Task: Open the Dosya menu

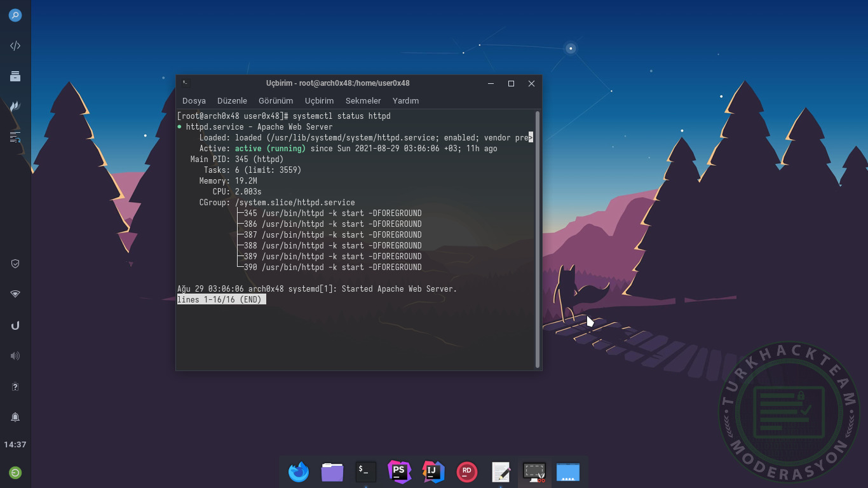Action: point(194,100)
